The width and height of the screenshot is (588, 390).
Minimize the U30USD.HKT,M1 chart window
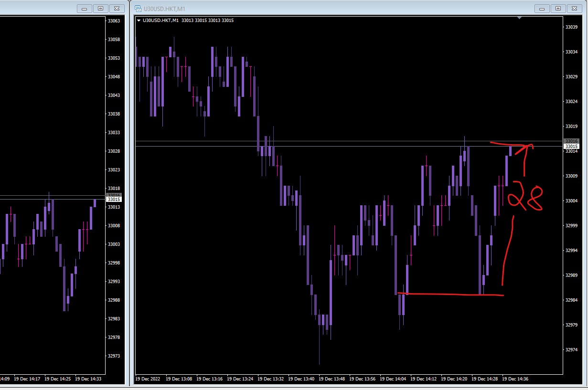[x=542, y=8]
